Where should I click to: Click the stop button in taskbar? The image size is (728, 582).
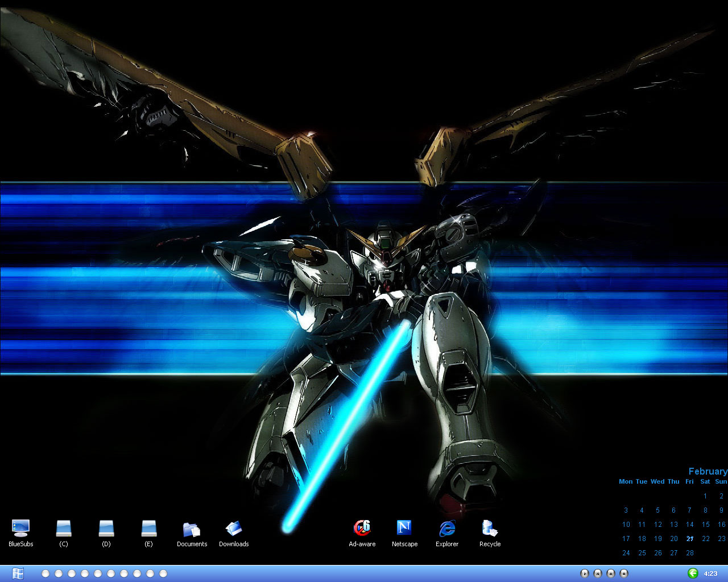pyautogui.click(x=624, y=573)
